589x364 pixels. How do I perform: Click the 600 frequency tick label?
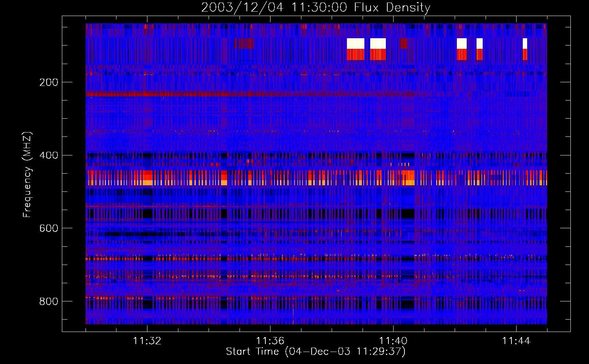click(49, 228)
